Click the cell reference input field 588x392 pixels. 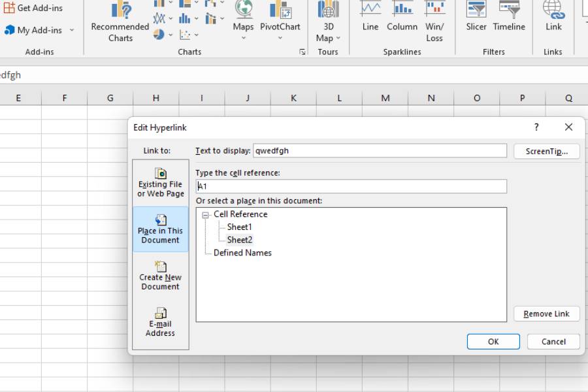click(x=351, y=186)
